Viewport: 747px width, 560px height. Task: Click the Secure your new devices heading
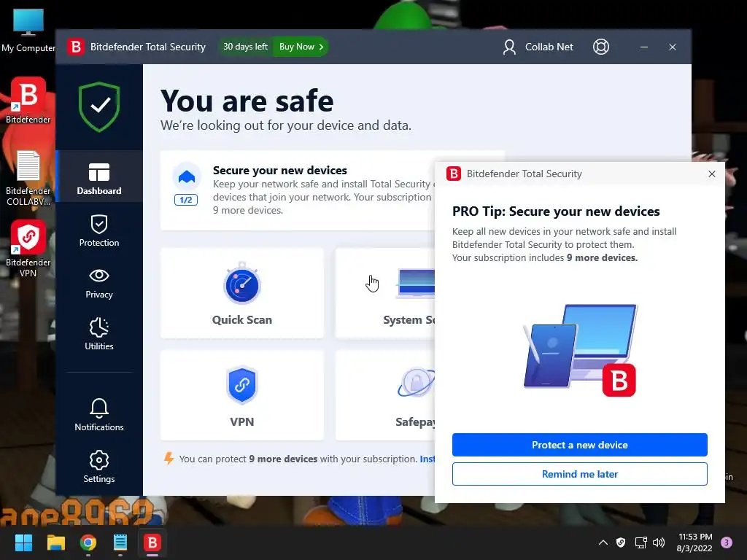click(279, 170)
